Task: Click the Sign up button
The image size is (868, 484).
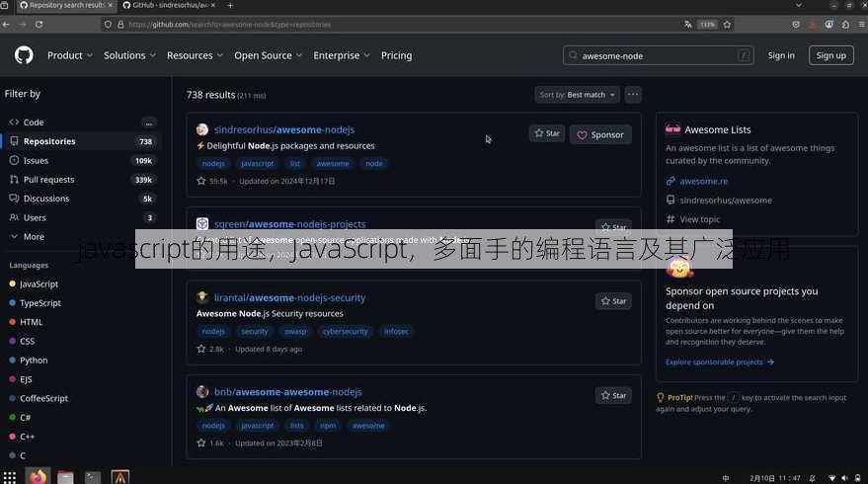Action: pos(830,55)
